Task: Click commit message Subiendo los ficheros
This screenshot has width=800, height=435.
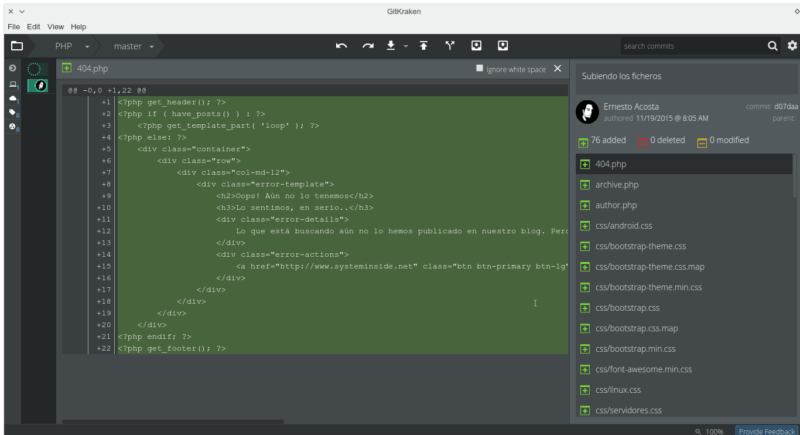Action: coord(621,76)
